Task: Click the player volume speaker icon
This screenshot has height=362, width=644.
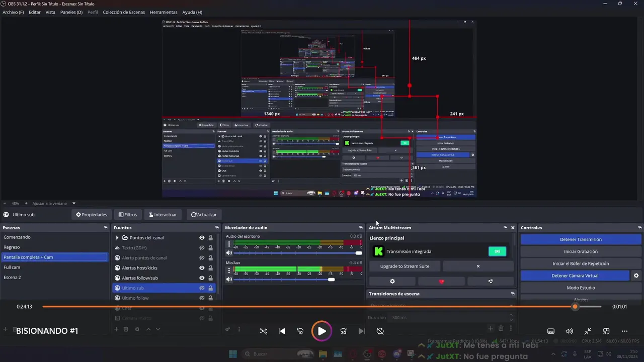Action: (569, 331)
